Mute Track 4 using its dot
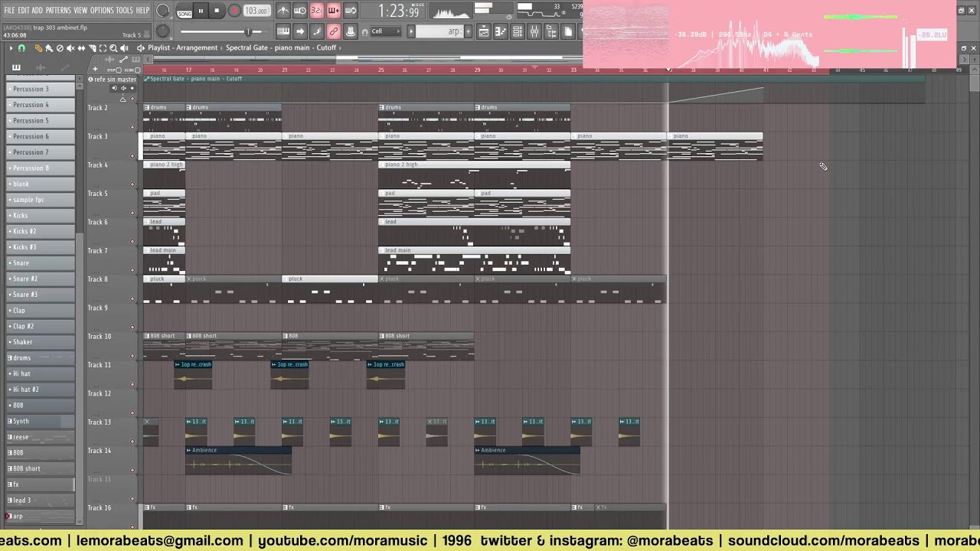Viewport: 980px width, 551px height. (x=132, y=184)
